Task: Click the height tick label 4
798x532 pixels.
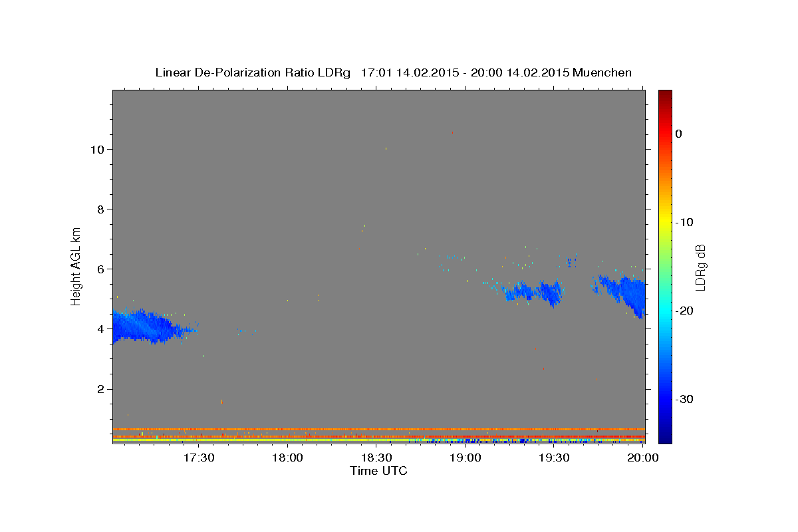Action: click(100, 329)
